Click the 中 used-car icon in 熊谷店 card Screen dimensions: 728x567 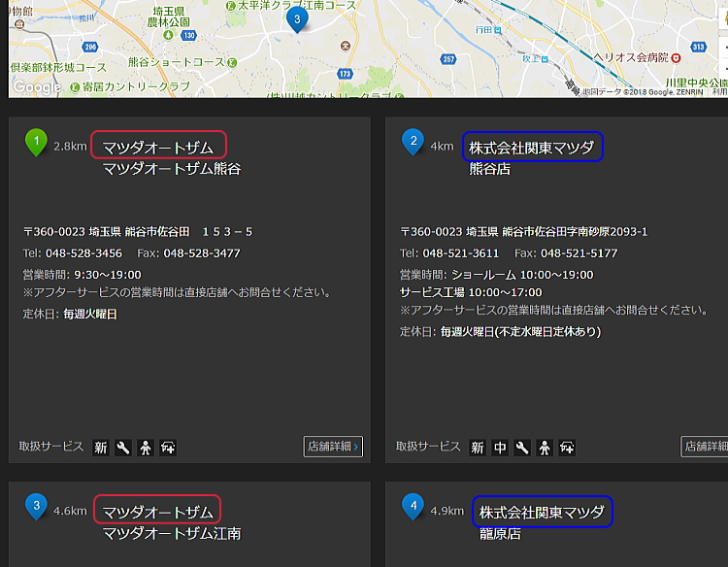point(500,448)
